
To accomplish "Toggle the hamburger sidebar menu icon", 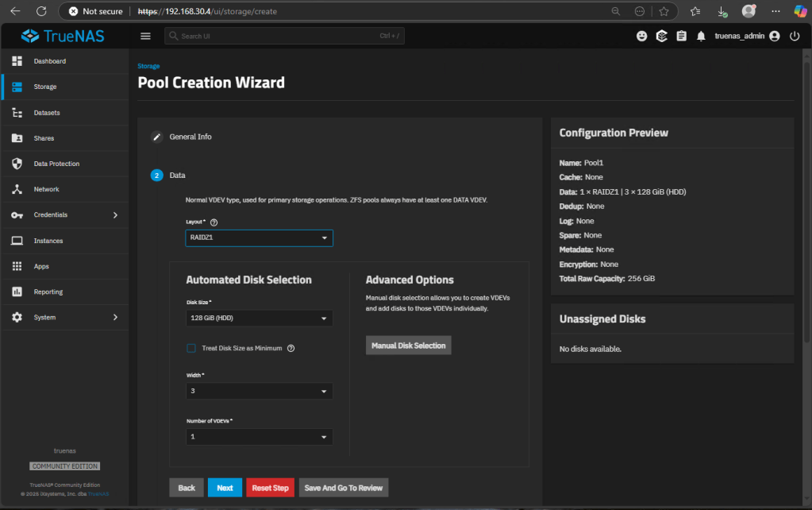I will pyautogui.click(x=145, y=36).
